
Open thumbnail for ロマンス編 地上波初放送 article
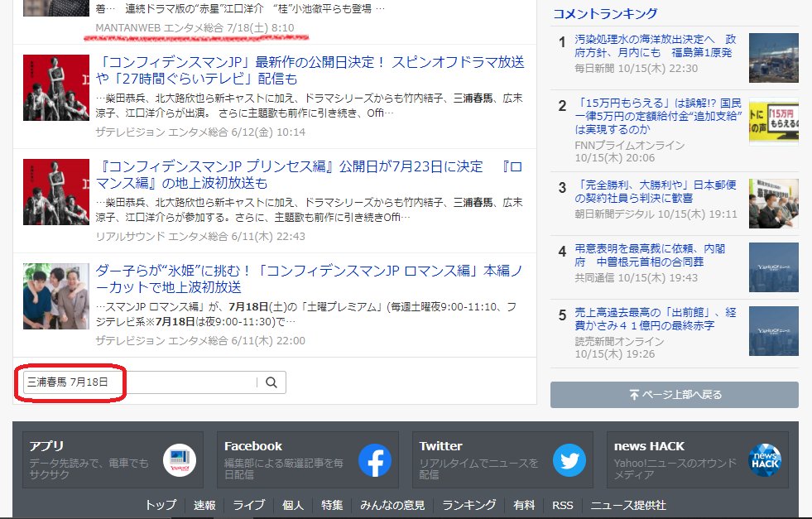click(x=56, y=296)
